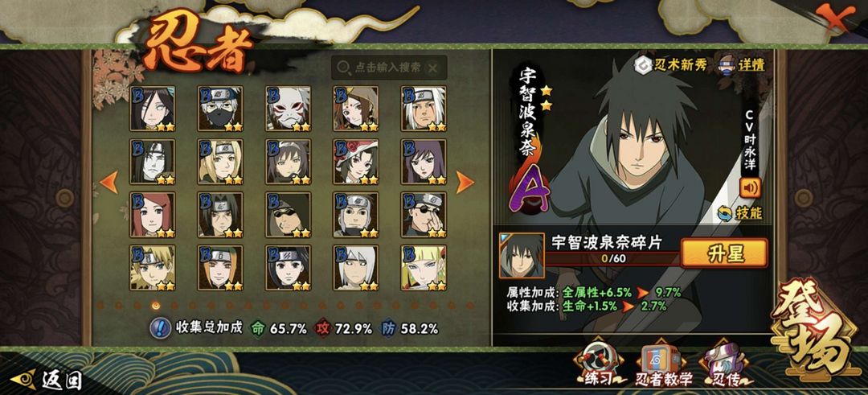Play the CV voice speaker icon
Screen dimensions: 868x395
(x=750, y=188)
